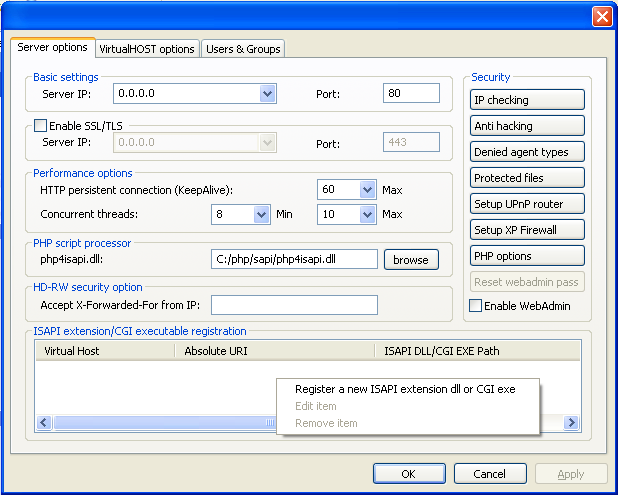Open Setup XP Firewall
Viewport: 618px width, 495px height.
(527, 230)
